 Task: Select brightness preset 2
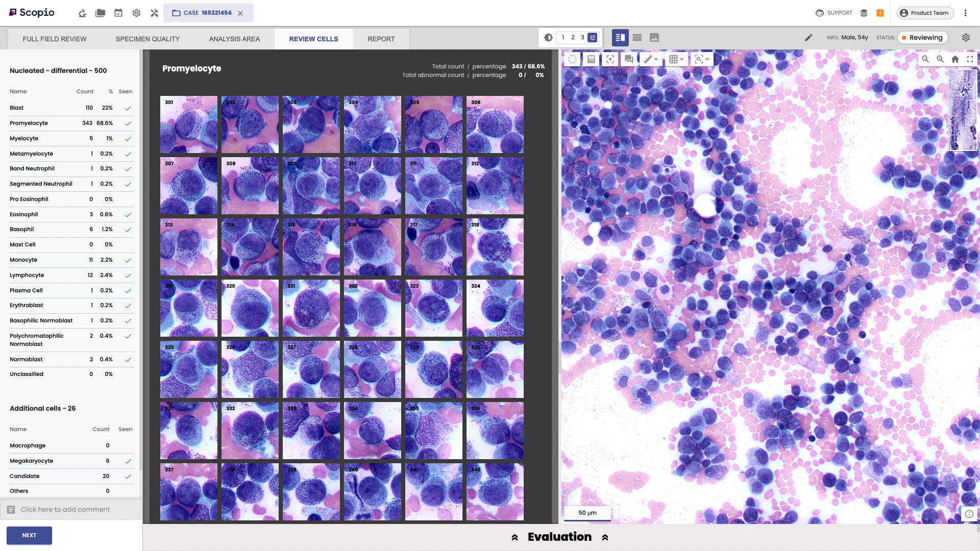point(573,37)
